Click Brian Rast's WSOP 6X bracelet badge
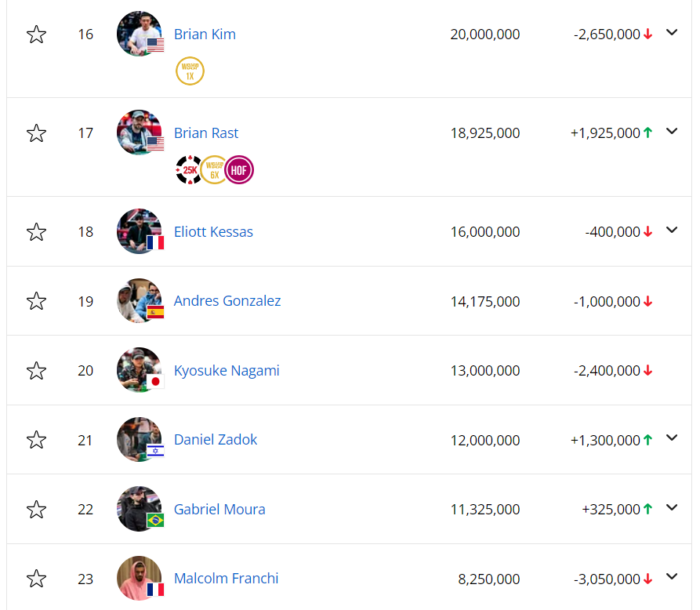The width and height of the screenshot is (700, 610). point(214,170)
